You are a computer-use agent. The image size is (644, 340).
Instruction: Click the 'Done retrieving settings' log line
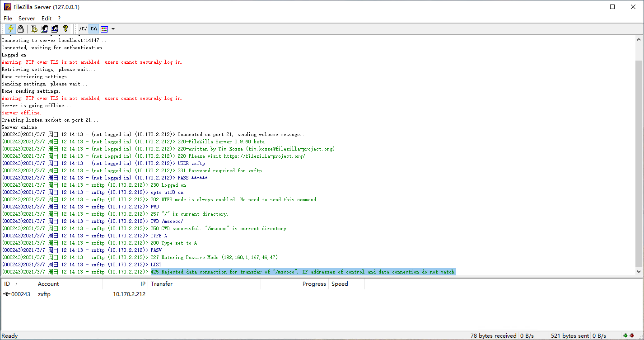point(34,76)
